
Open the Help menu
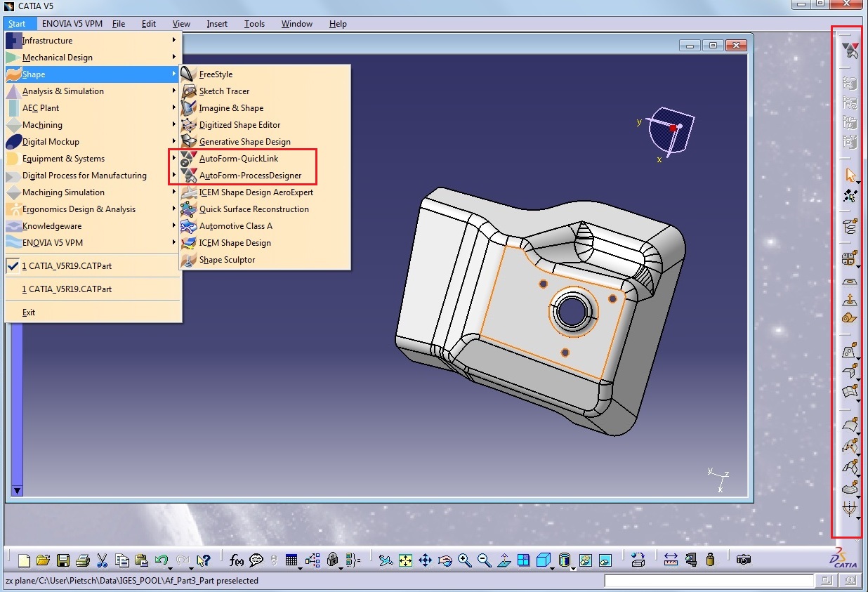pos(338,23)
